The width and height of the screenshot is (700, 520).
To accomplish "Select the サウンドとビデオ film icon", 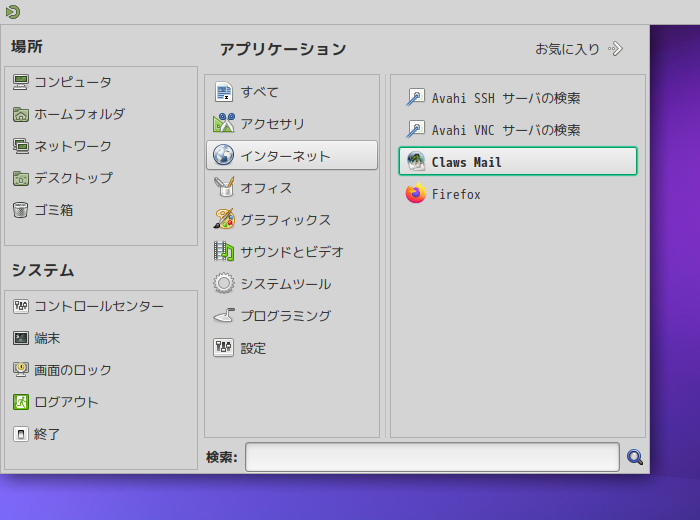I will 223,251.
